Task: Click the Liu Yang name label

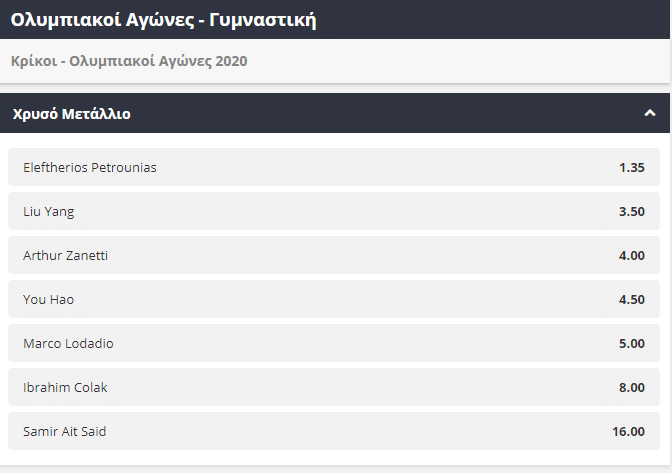Action: [48, 211]
